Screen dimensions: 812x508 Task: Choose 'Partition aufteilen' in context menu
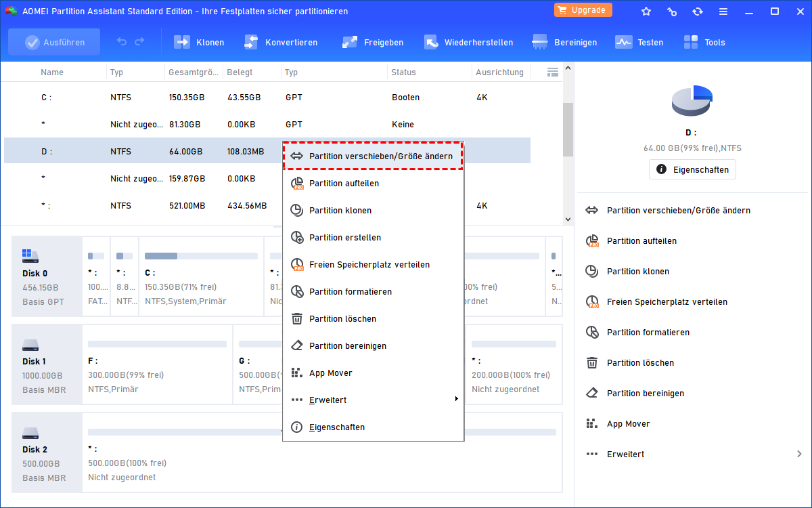click(x=373, y=183)
